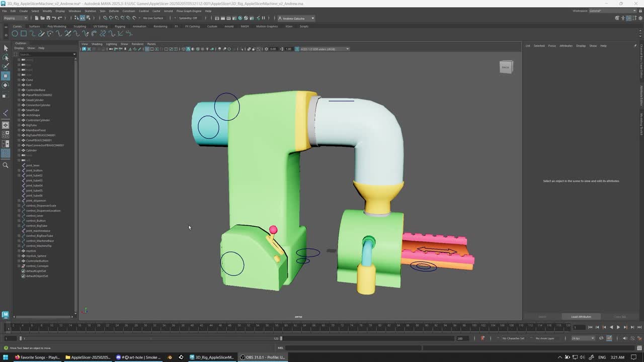Open the viewport Shading menu
The height and width of the screenshot is (362, 644).
[x=97, y=44]
